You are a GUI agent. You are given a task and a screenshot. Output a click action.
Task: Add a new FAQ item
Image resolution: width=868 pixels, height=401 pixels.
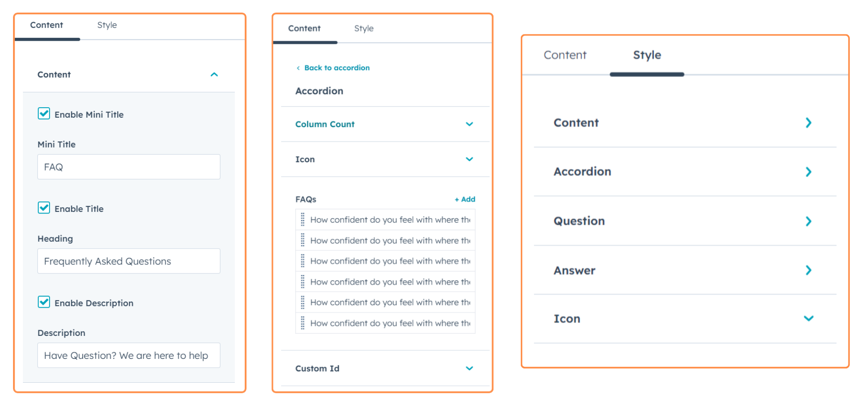(465, 199)
